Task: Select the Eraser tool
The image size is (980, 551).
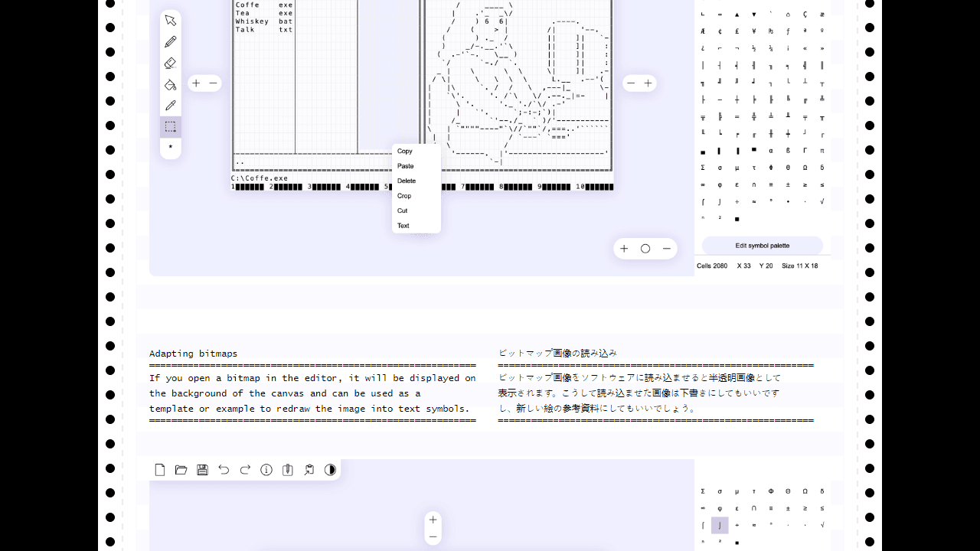Action: click(171, 63)
